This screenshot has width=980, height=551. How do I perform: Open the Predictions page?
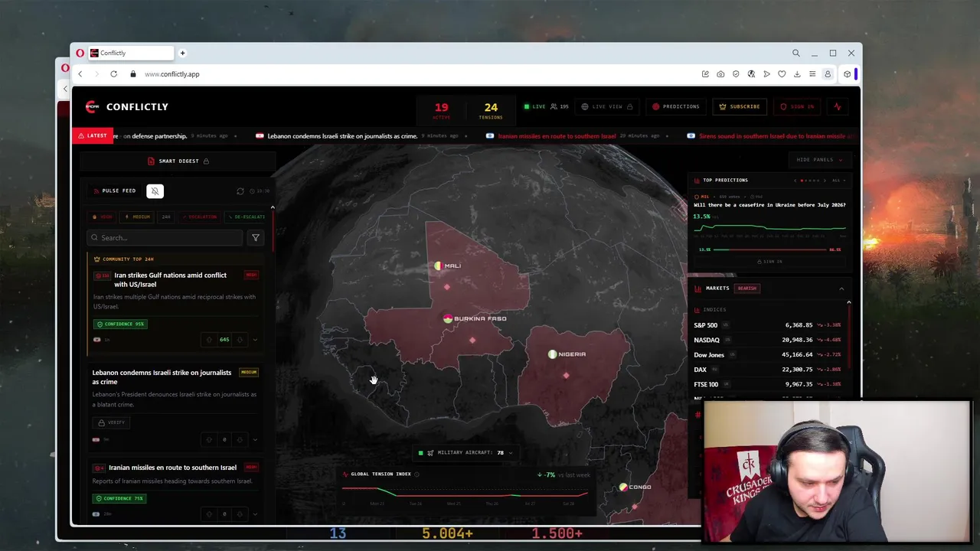676,107
